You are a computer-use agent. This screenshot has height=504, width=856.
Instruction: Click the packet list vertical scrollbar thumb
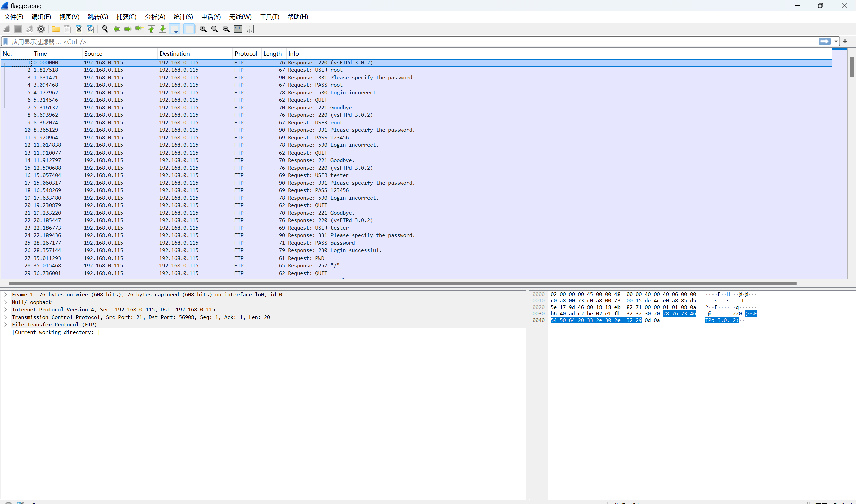coord(852,67)
